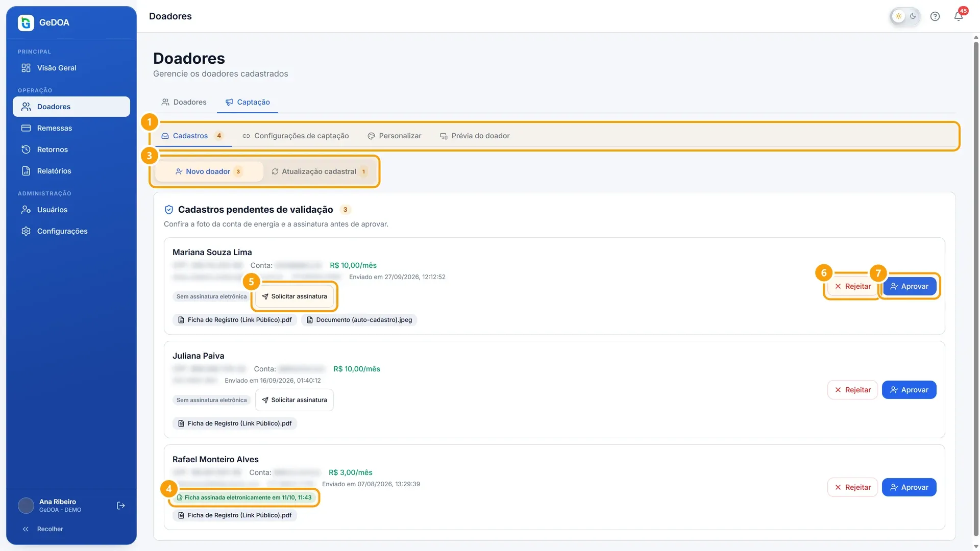Click Ana Ribeiro user avatar

coord(26,506)
